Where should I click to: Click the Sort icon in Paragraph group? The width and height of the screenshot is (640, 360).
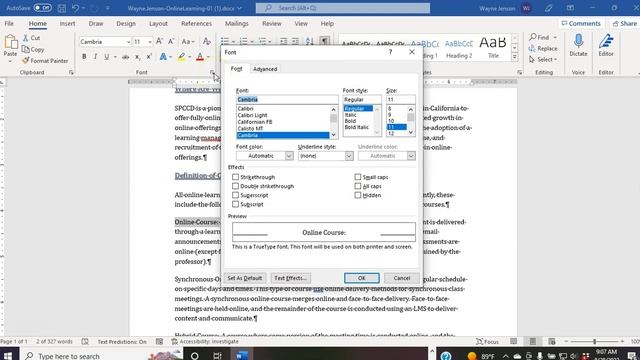[x=310, y=41]
